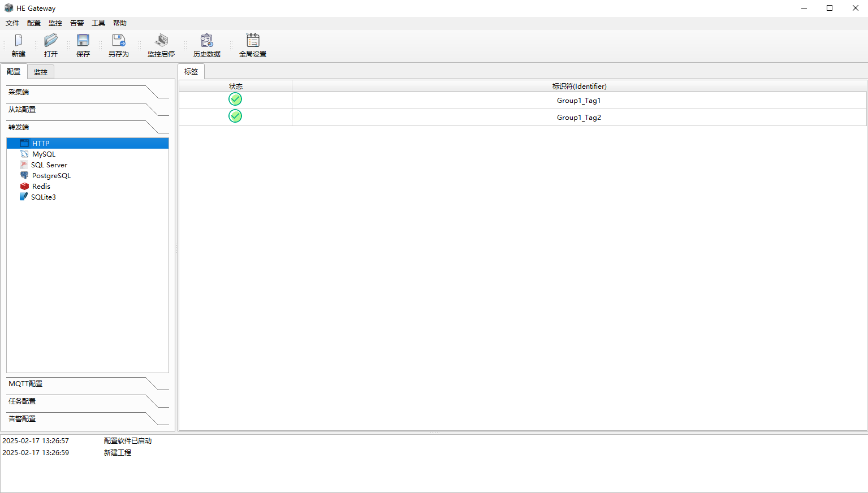Switch to the 监控 tab in left panel
Viewport: 868px width, 493px height.
41,72
